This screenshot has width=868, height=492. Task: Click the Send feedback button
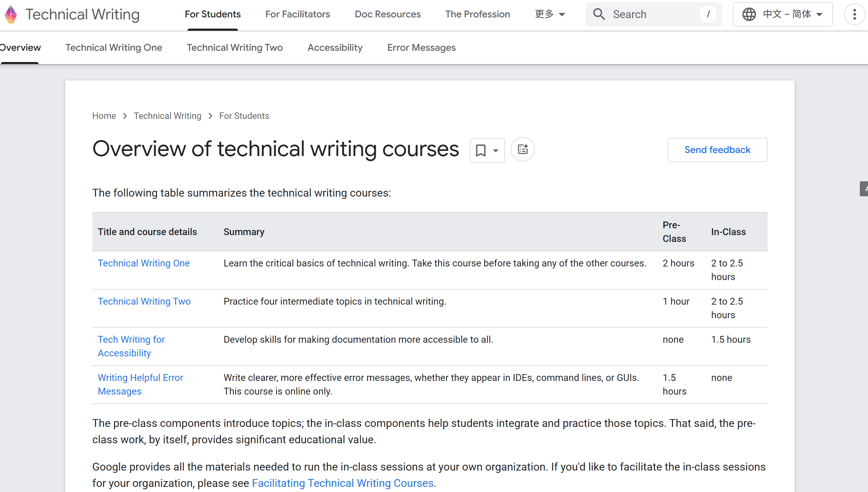click(717, 150)
